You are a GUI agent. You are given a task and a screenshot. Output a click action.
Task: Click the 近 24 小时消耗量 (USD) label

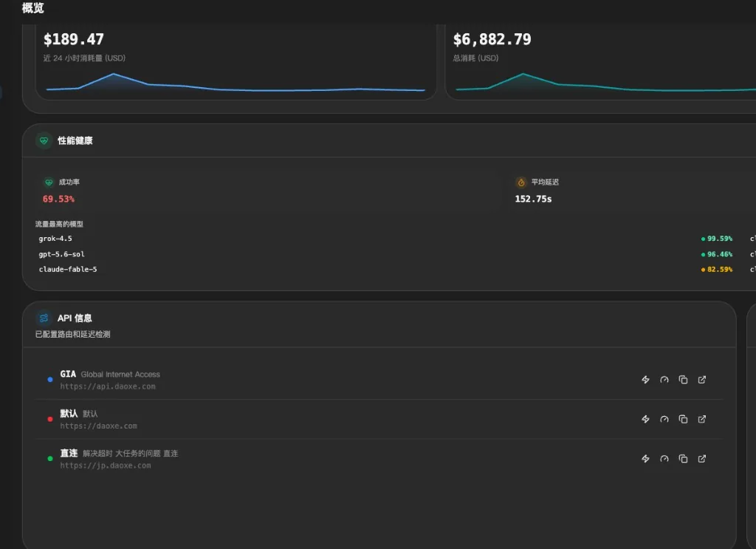(84, 58)
